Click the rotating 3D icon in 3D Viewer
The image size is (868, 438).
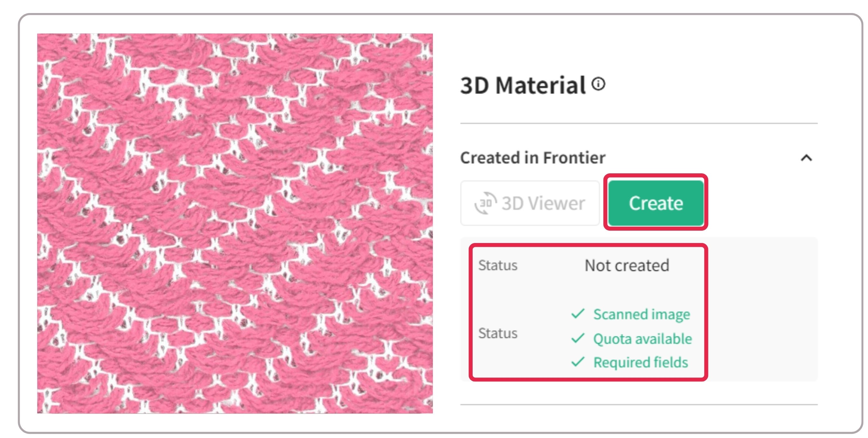click(485, 203)
